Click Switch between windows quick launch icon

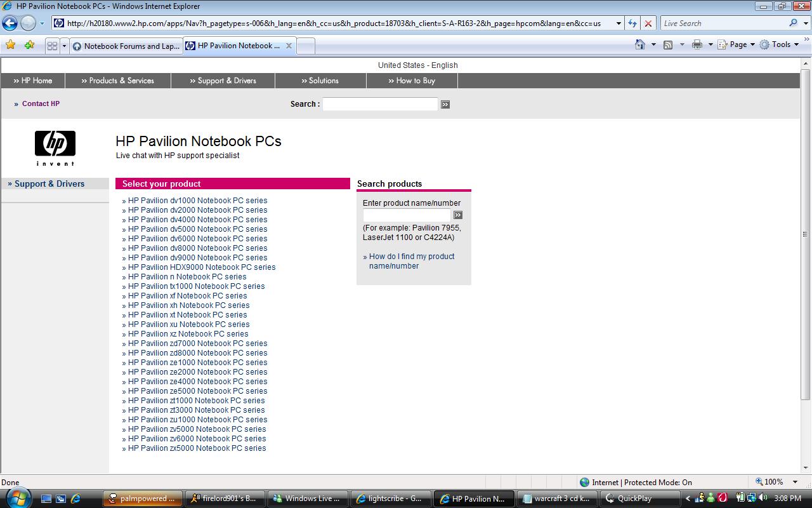tap(61, 498)
